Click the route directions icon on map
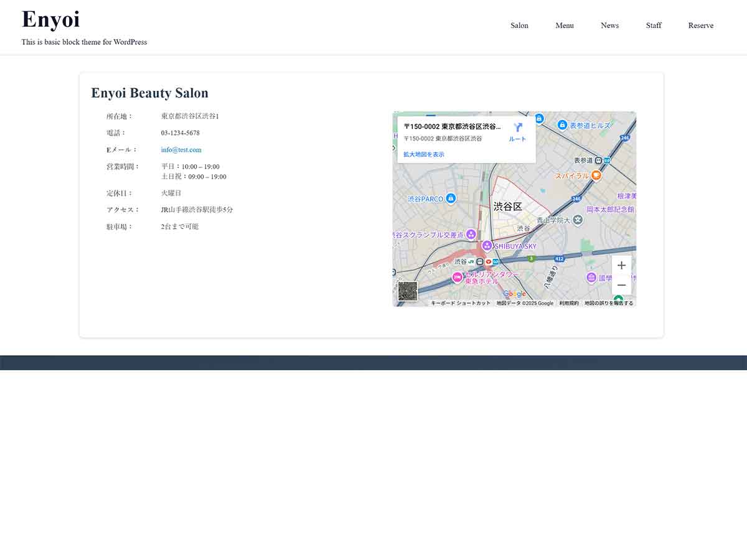Screen dimensions: 747x560 [517, 128]
